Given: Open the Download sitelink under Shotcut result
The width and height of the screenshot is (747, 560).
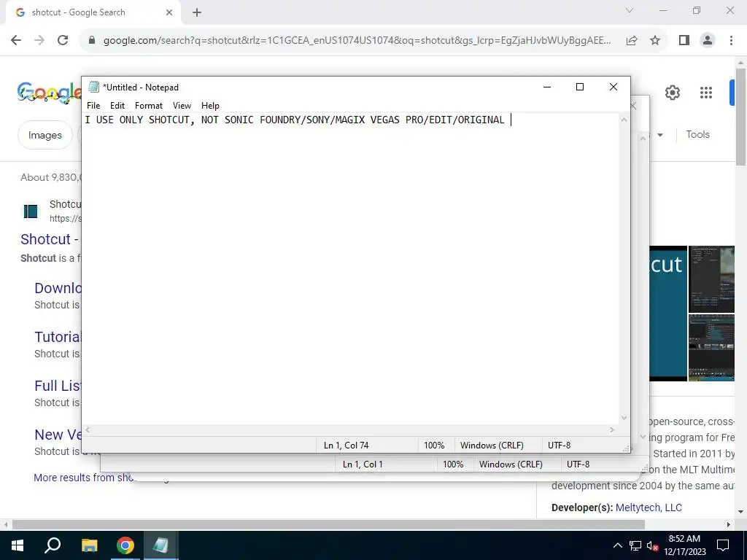Looking at the screenshot, I should tap(58, 288).
